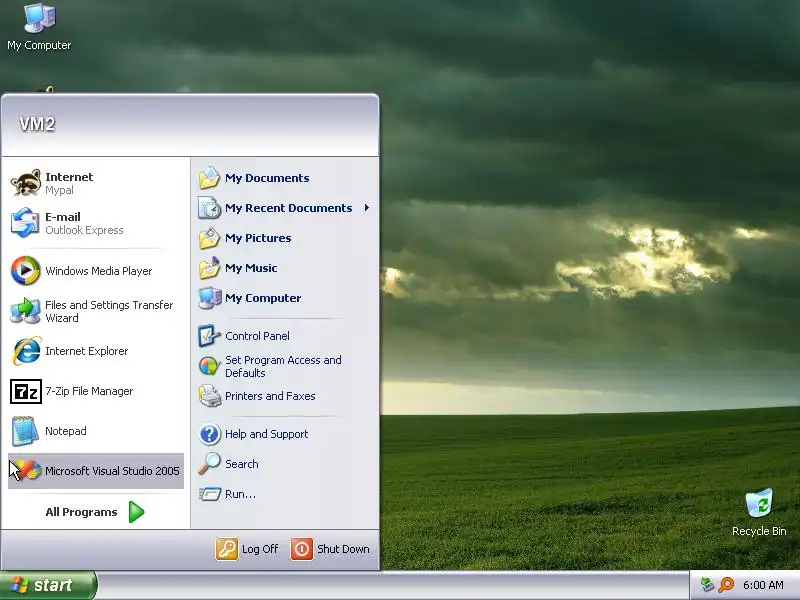Select the "Printers and Faxes" text entry

(x=270, y=396)
